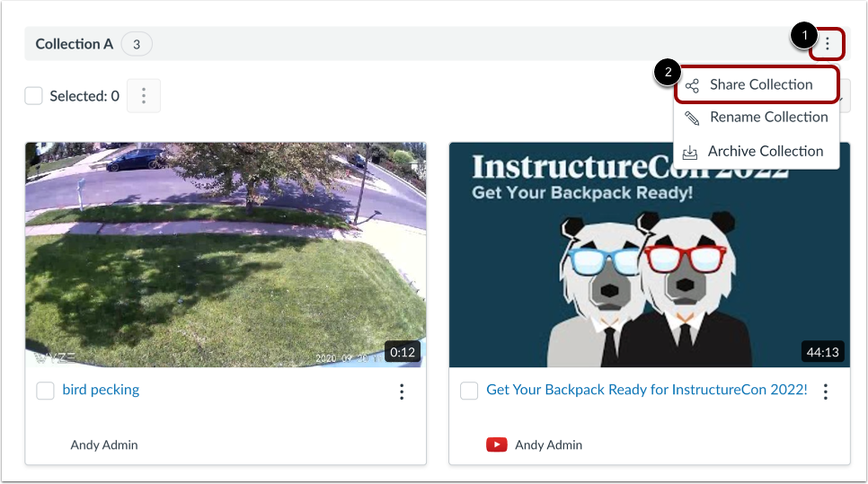Click the InstructureCon 2022 panda thumbnail

(x=650, y=255)
